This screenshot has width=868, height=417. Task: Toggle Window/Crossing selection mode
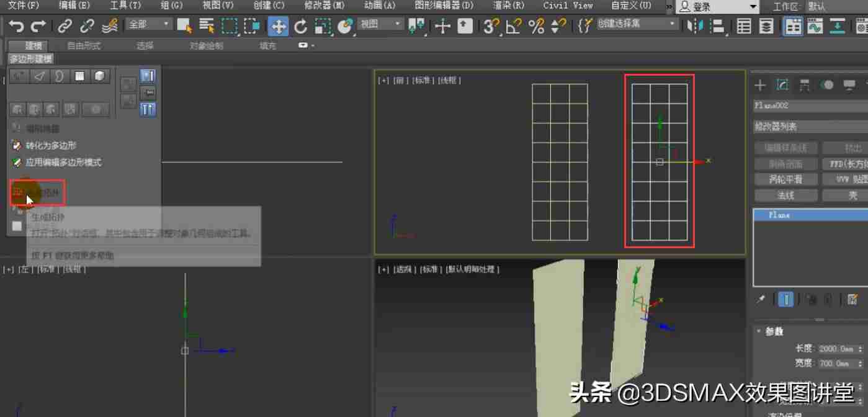(252, 26)
